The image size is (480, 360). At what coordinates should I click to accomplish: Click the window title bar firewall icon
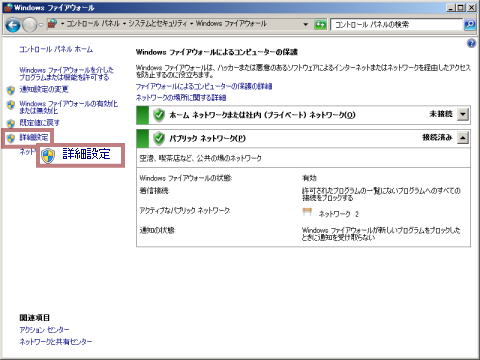(x=8, y=7)
